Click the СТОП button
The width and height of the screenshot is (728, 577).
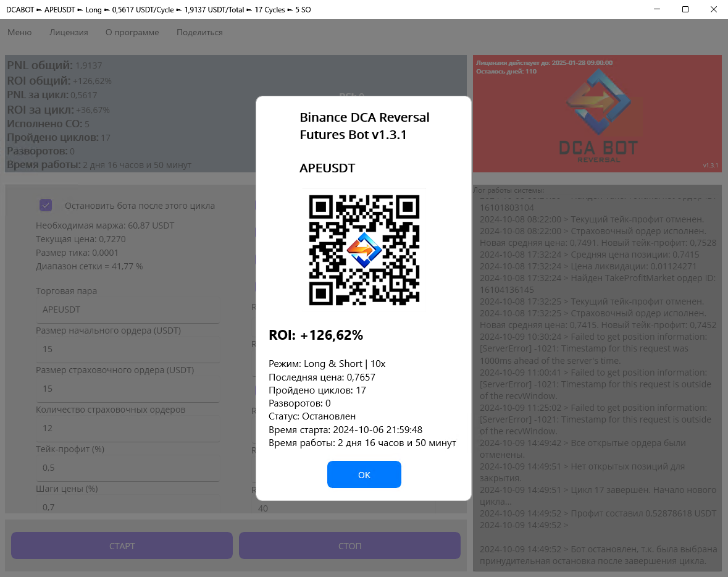pos(349,545)
